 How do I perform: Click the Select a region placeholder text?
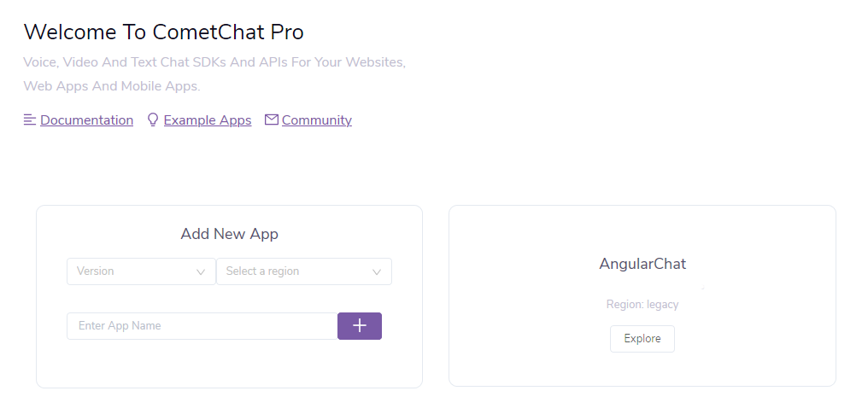click(x=262, y=271)
